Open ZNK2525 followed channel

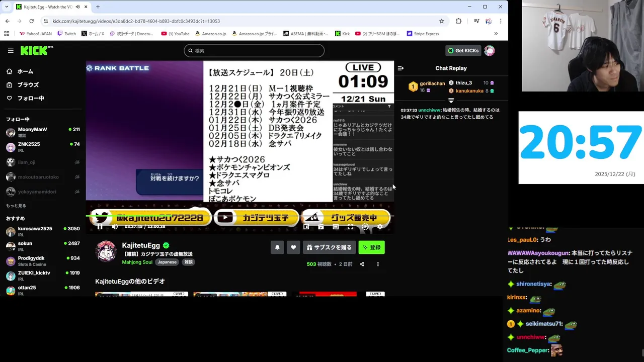click(43, 147)
